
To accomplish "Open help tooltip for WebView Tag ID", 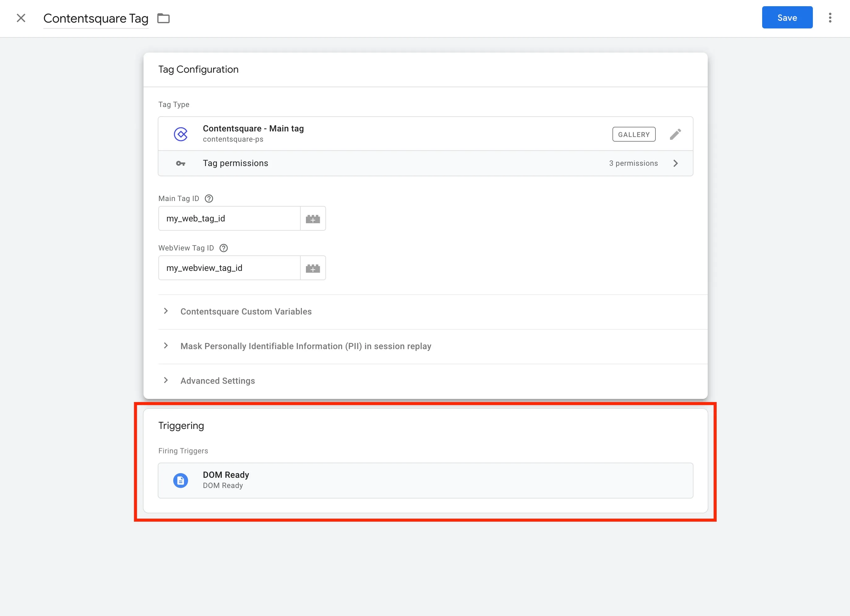I will [223, 248].
